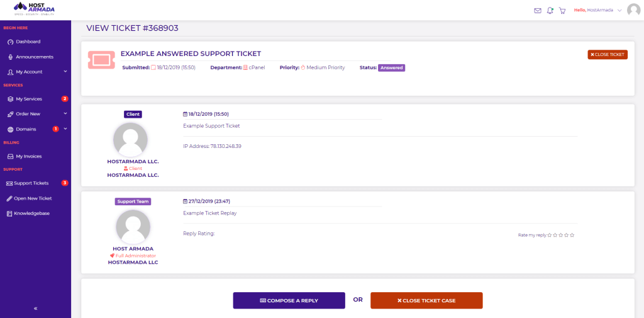Click the Example Ticket Replay message text
The image size is (644, 318).
(x=210, y=213)
